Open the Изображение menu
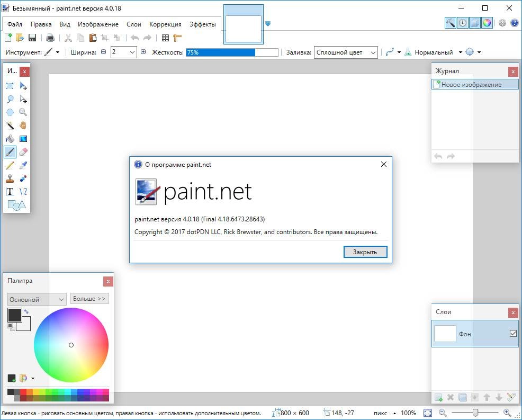 (x=98, y=24)
